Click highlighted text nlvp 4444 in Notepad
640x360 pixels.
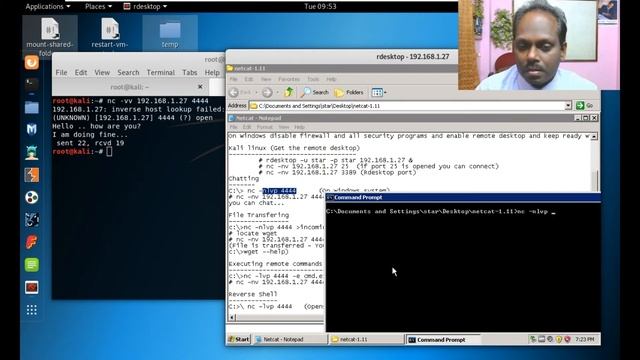point(279,191)
